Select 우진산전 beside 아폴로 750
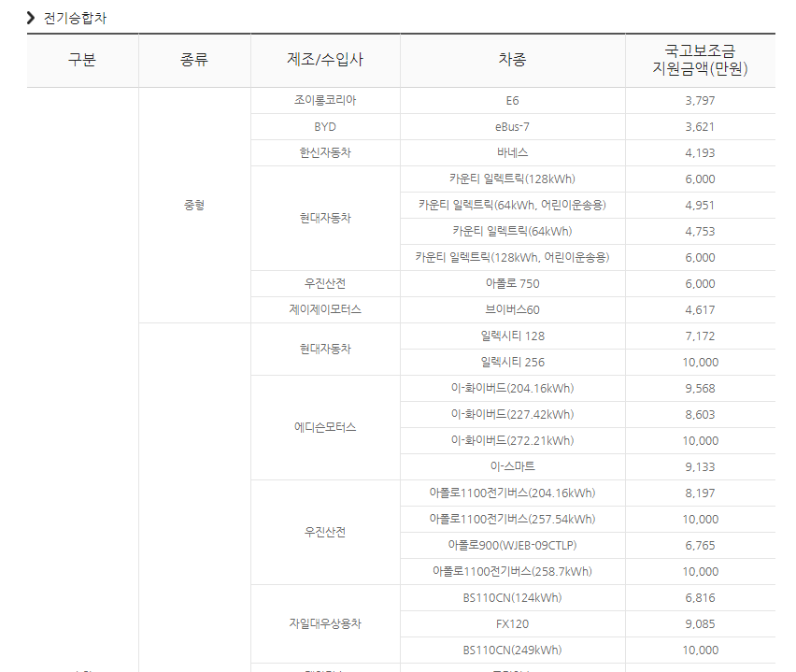The image size is (796, 672). 325,284
